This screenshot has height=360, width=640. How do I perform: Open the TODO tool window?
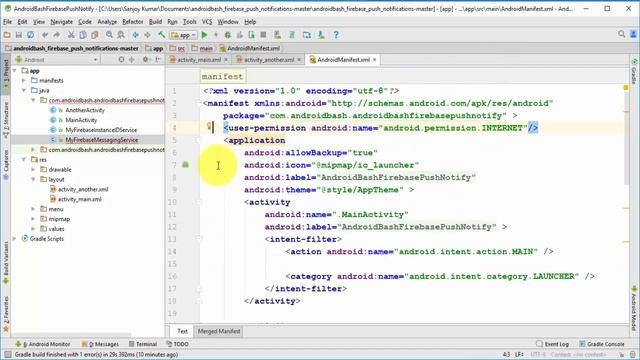(x=178, y=344)
